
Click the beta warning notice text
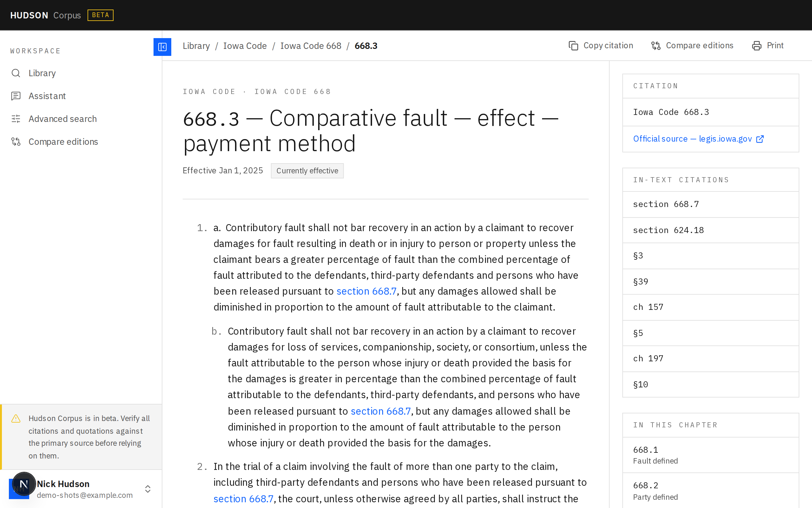tap(89, 437)
